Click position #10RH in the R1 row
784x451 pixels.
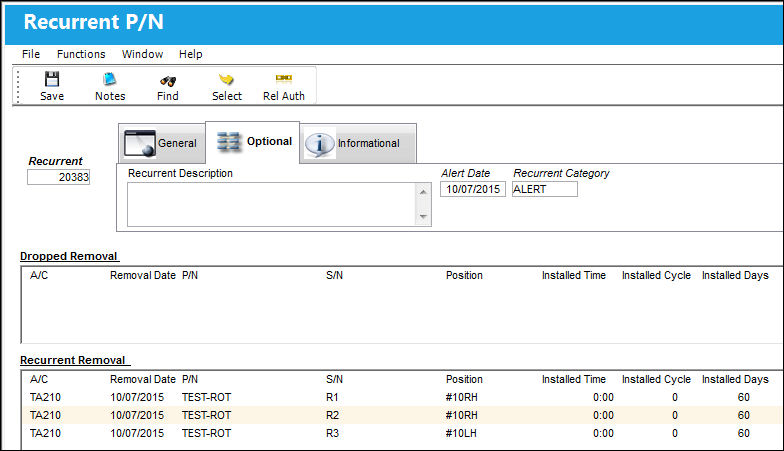click(462, 398)
